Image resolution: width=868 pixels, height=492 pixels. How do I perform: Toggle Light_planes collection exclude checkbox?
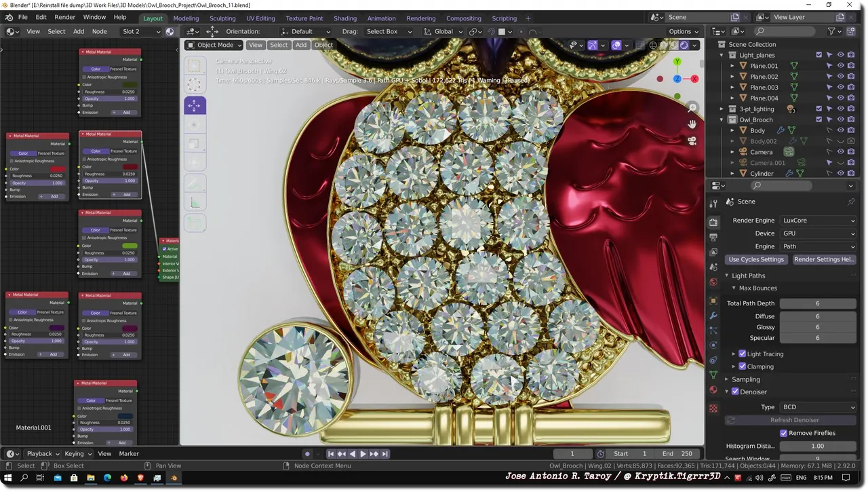coord(819,55)
